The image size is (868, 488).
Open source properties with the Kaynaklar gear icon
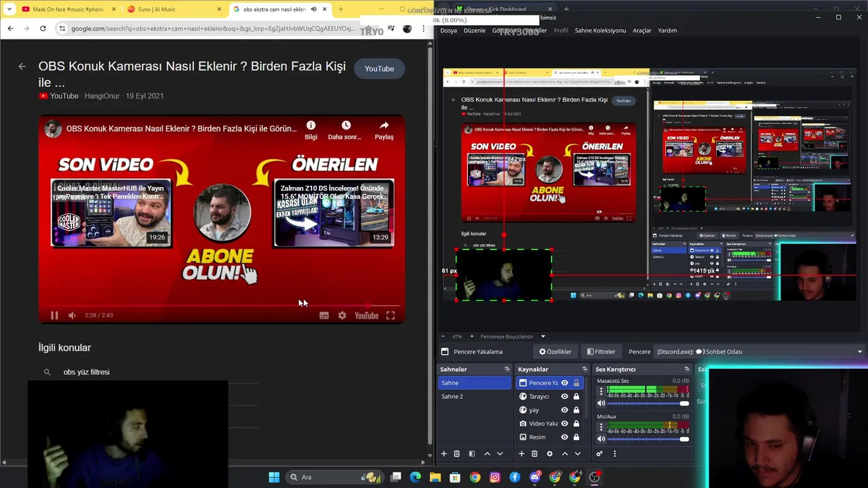tap(549, 453)
